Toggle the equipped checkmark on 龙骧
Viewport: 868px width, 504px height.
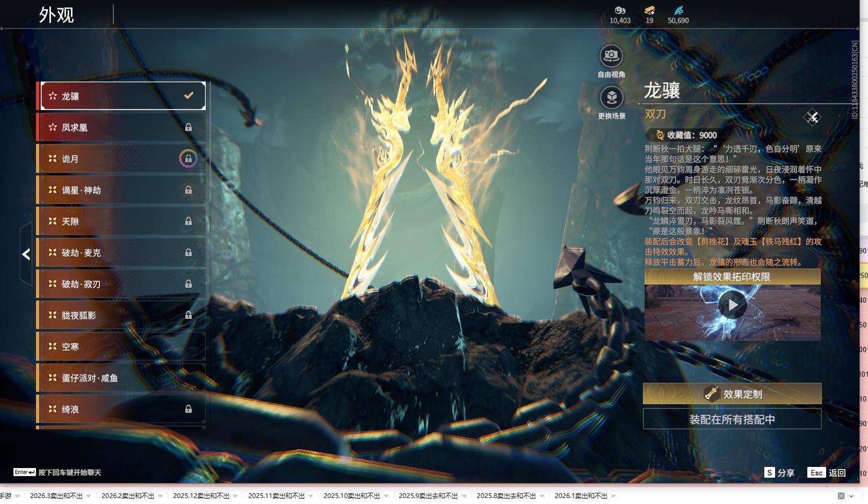(189, 96)
